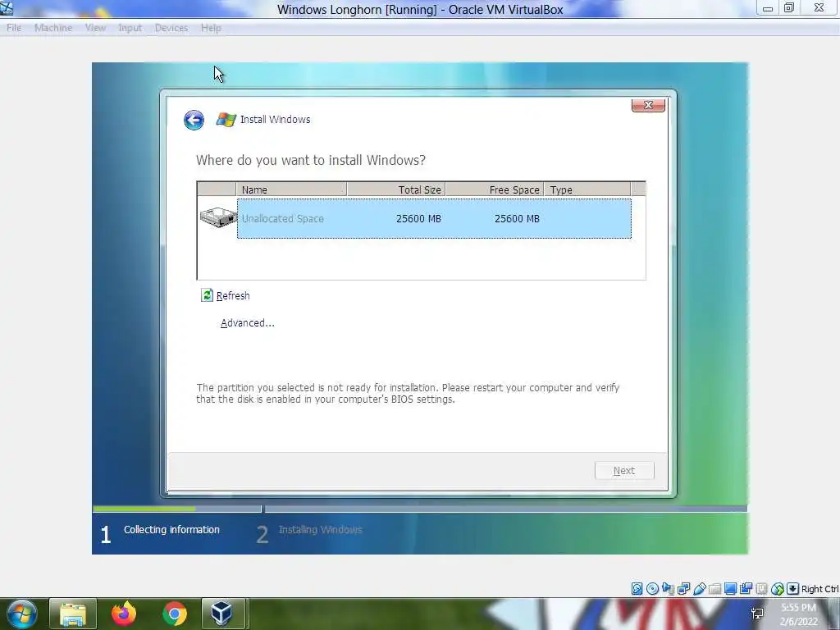Click the Collecting information step label

coord(171,529)
